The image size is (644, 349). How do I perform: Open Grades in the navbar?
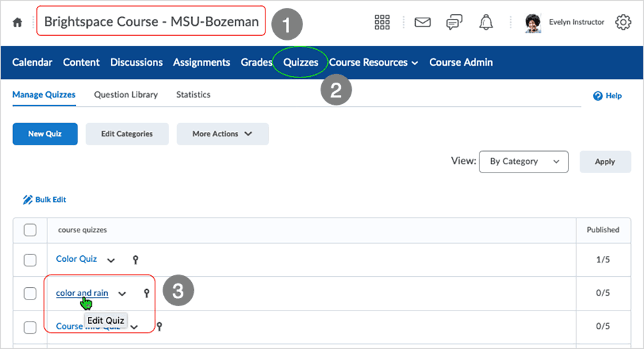click(256, 63)
